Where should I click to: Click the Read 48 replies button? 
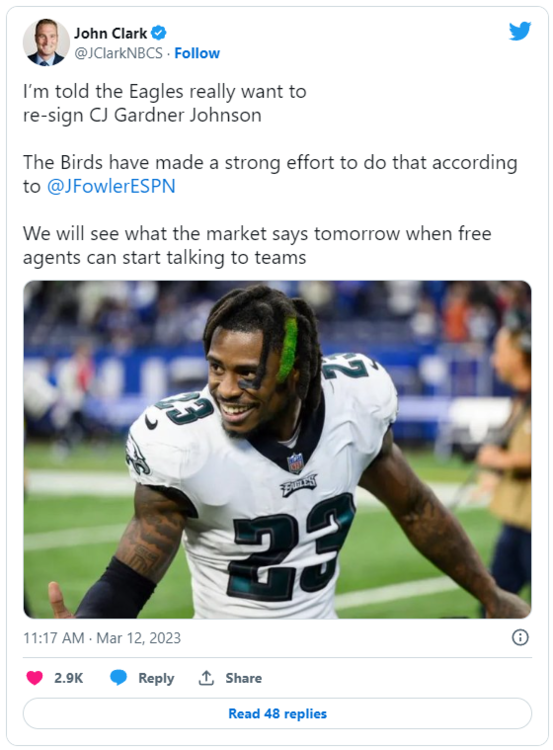pyautogui.click(x=277, y=713)
